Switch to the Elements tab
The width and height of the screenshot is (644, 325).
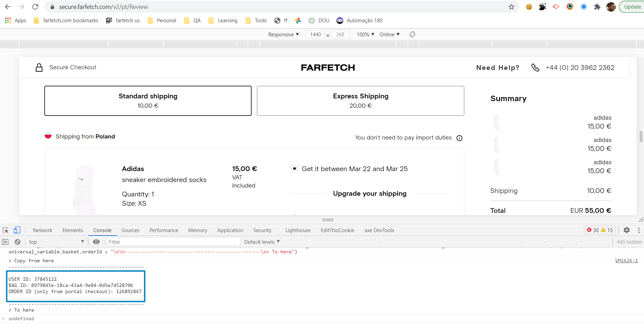tap(73, 230)
